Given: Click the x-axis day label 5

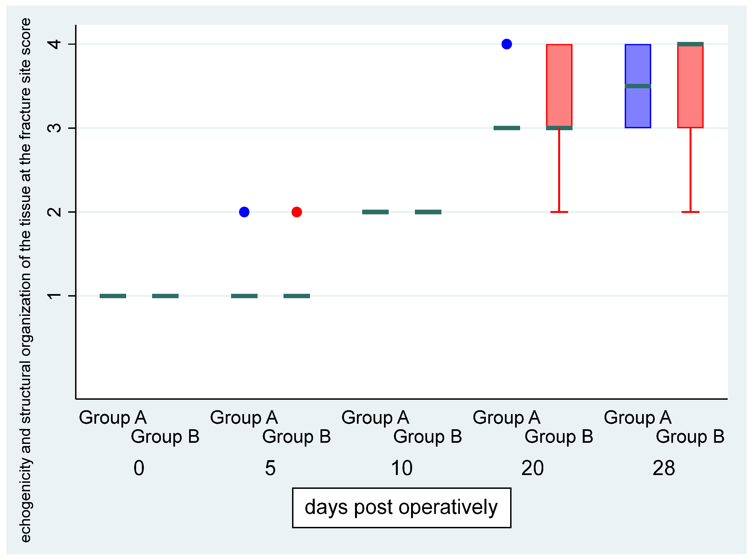Looking at the screenshot, I should coord(270,468).
